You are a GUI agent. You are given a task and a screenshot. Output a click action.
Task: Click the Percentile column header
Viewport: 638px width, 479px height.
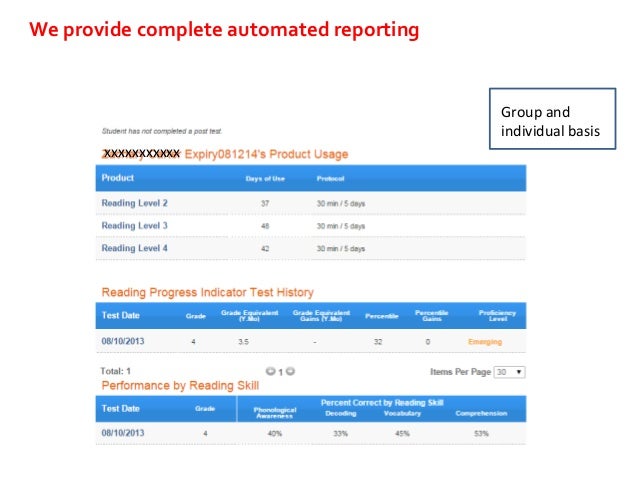tap(382, 316)
